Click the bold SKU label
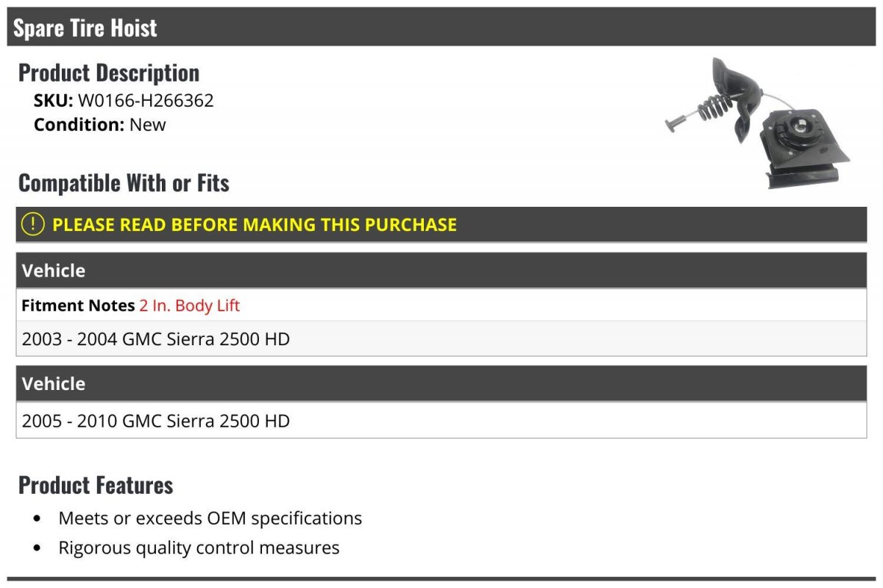This screenshot has height=588, width=883. coord(53,100)
